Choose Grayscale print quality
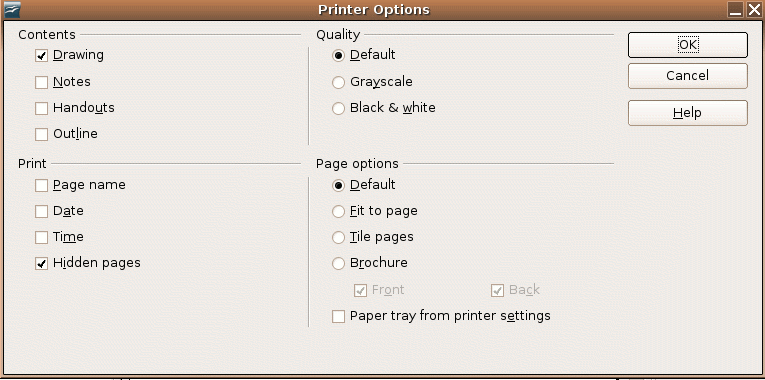Viewport: 765px width, 380px height. [338, 82]
